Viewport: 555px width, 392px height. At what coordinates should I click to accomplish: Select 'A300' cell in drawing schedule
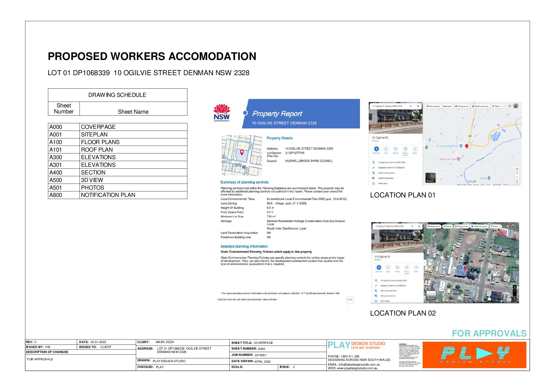pyautogui.click(x=64, y=157)
